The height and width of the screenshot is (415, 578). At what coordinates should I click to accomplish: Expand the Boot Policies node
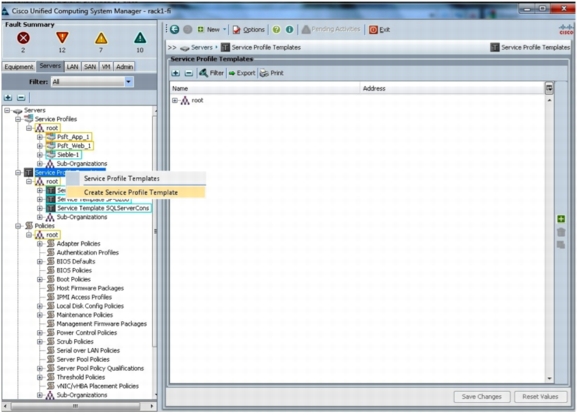point(40,279)
